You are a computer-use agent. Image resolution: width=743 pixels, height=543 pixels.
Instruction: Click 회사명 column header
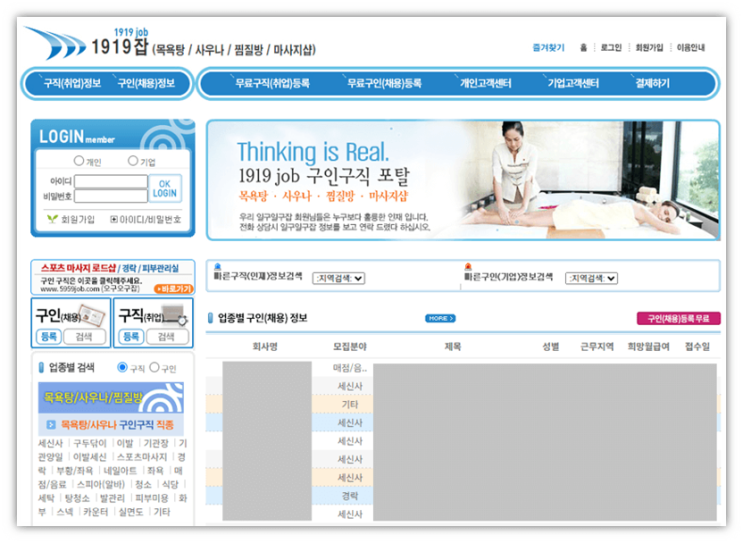[x=265, y=347]
